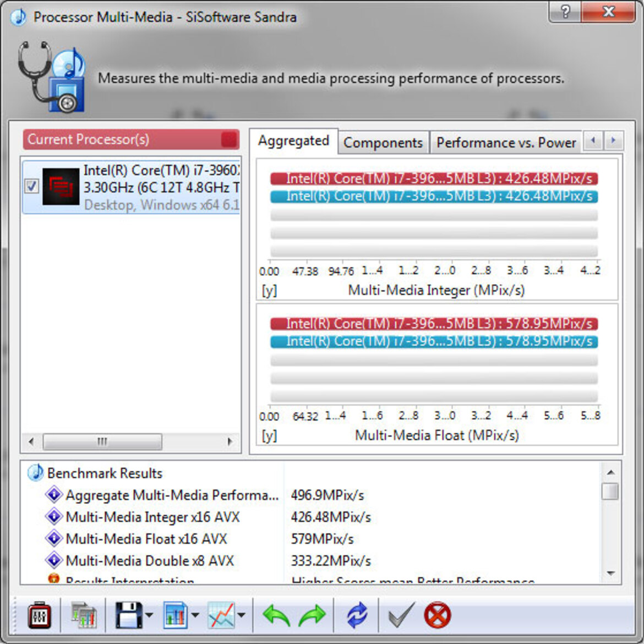Click the Intel(R) Core(TM) i7-3960X processor name
The image size is (644, 644).
click(x=161, y=170)
